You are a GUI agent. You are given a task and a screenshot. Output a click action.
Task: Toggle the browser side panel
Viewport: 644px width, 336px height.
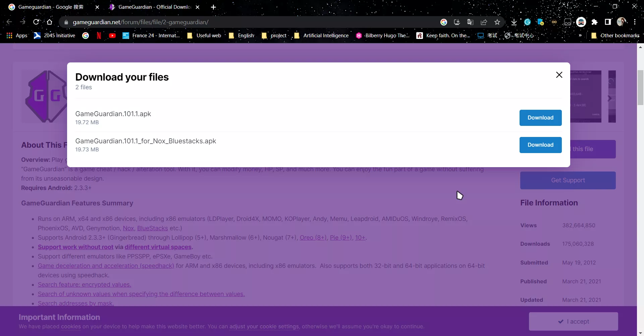pos(608,22)
